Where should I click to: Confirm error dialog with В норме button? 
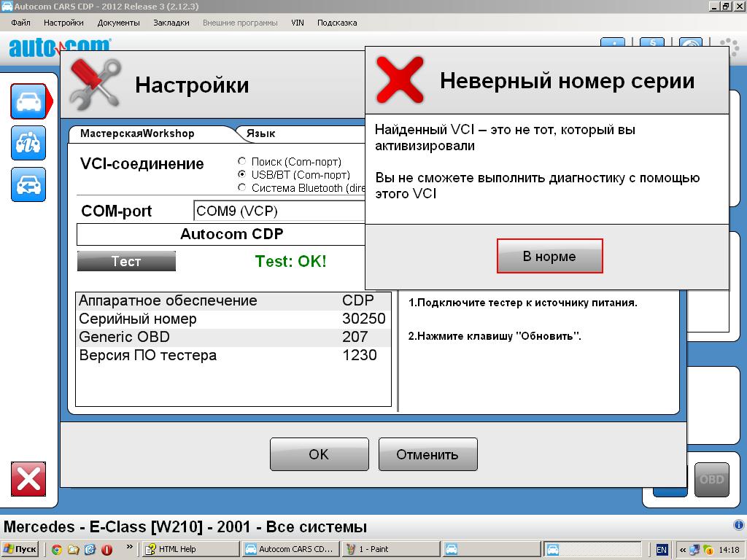click(550, 256)
